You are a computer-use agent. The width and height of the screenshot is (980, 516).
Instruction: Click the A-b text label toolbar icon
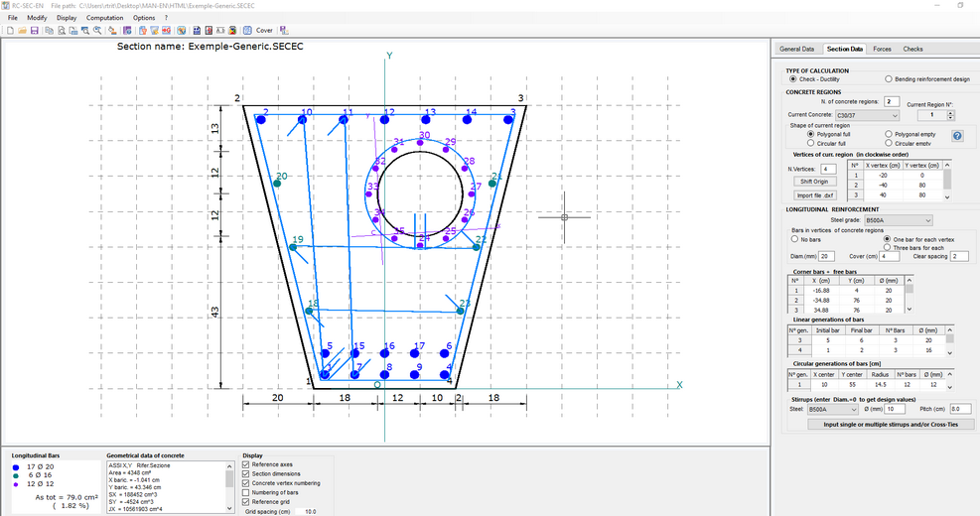220,30
